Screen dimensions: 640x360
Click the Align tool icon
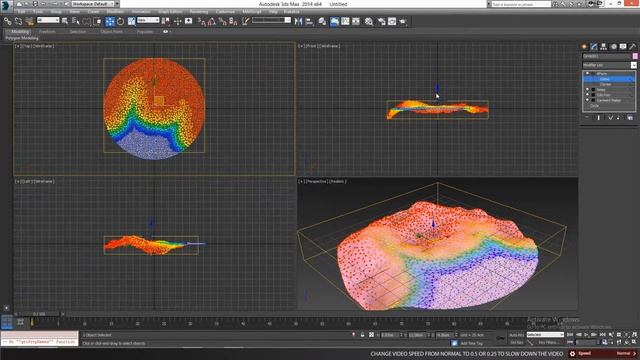coord(309,21)
